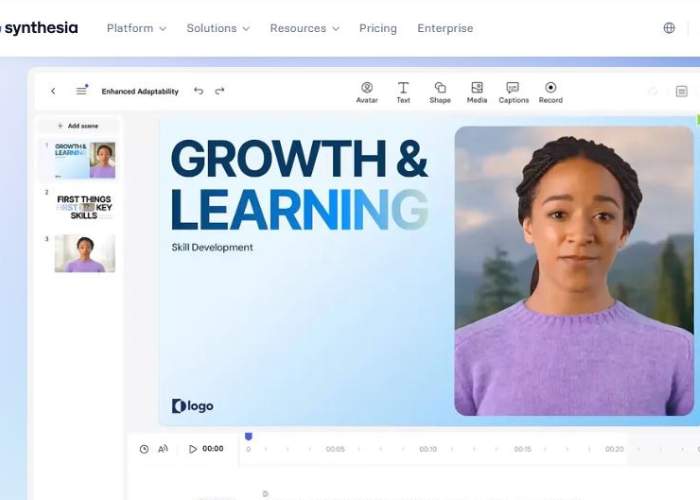Expand the Resources menu
Screen dimensions: 700x500
tap(304, 28)
